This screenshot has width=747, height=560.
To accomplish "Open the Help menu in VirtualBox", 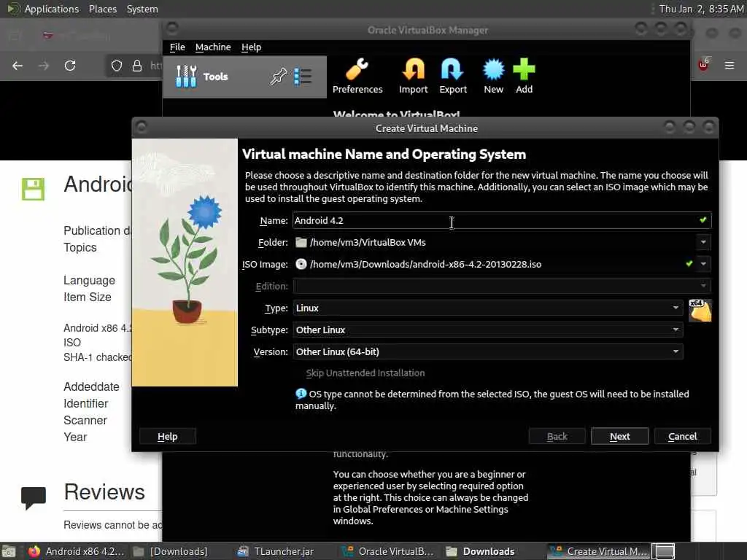I will tap(251, 47).
